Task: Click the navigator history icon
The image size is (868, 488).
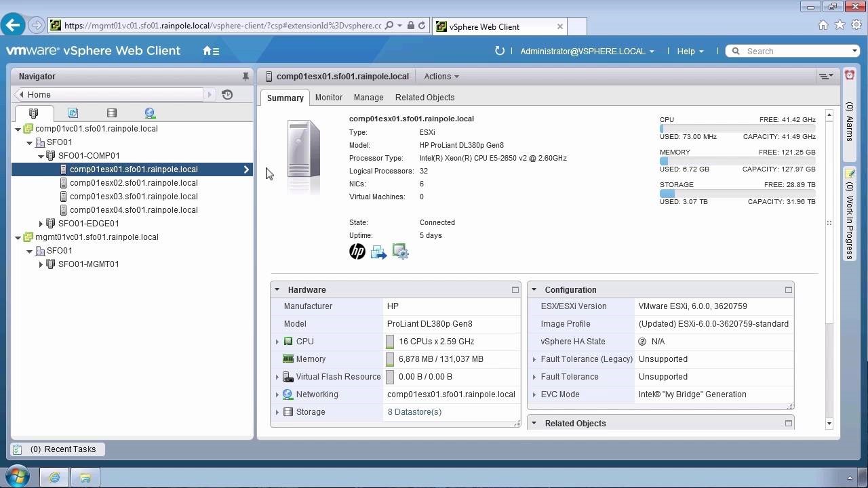Action: [x=227, y=95]
